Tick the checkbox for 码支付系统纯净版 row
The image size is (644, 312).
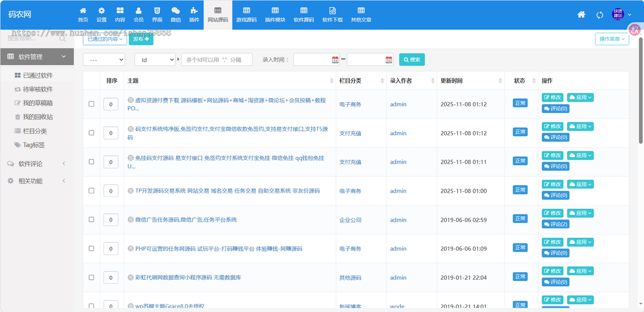(x=91, y=133)
